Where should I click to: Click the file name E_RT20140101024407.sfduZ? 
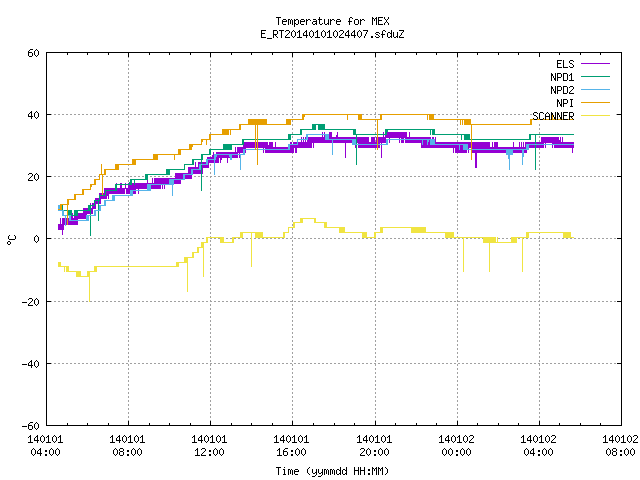tap(332, 34)
